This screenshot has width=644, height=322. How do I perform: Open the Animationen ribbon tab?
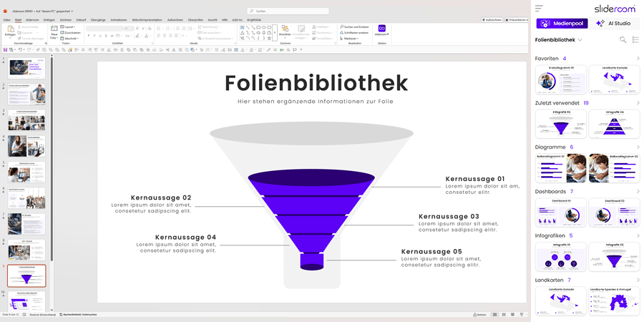[x=119, y=20]
